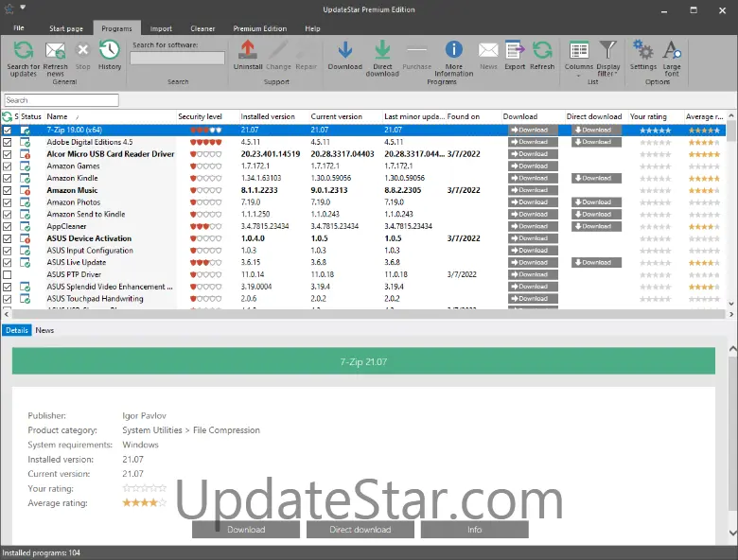Image resolution: width=738 pixels, height=560 pixels.
Task: Uncheck the Adobe Digital Editions 4.5 checkbox
Action: pyautogui.click(x=7, y=142)
